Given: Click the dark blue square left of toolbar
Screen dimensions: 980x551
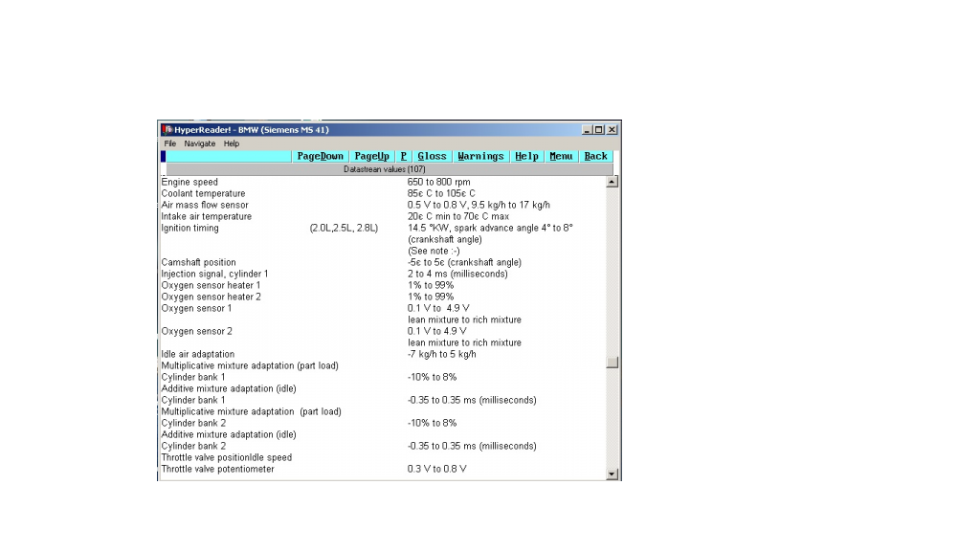Looking at the screenshot, I should [x=163, y=156].
